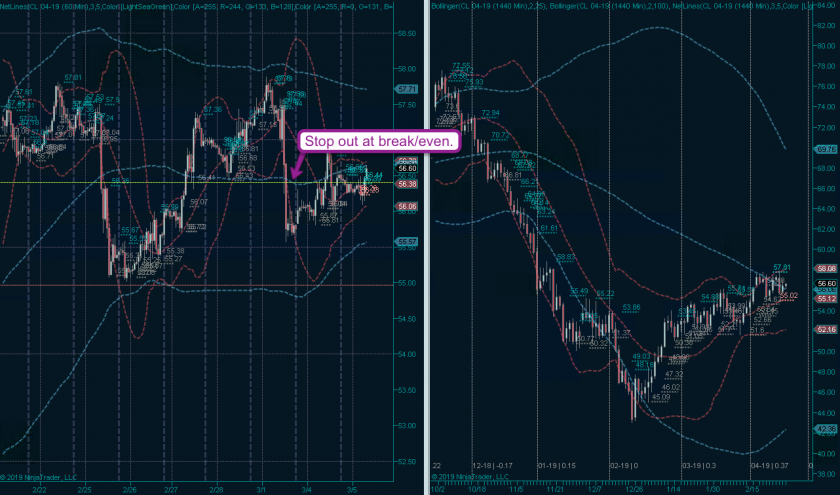Click the 12/7 date label
840x495 pixels.
(594, 489)
